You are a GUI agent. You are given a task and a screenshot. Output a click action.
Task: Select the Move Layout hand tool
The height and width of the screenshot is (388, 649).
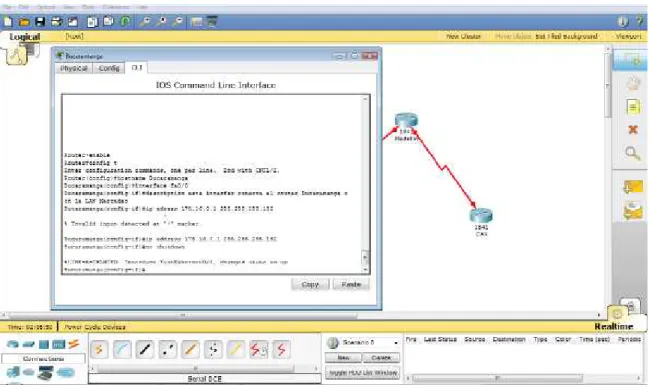(632, 83)
